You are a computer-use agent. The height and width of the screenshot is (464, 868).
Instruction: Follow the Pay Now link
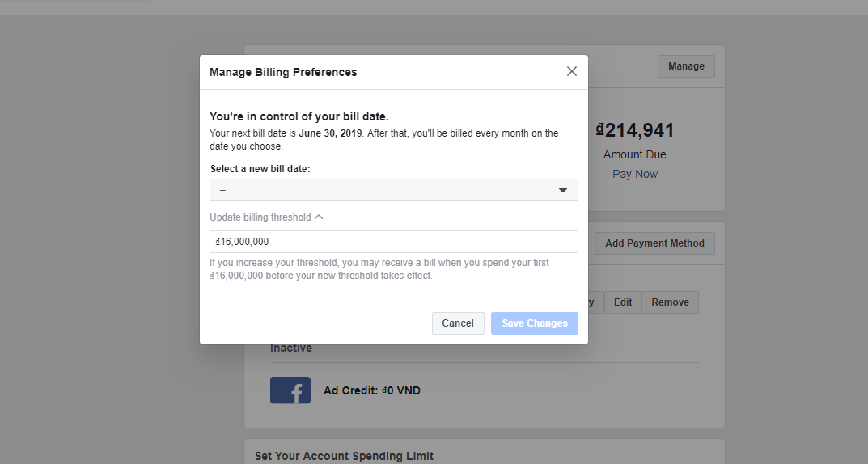pos(635,174)
